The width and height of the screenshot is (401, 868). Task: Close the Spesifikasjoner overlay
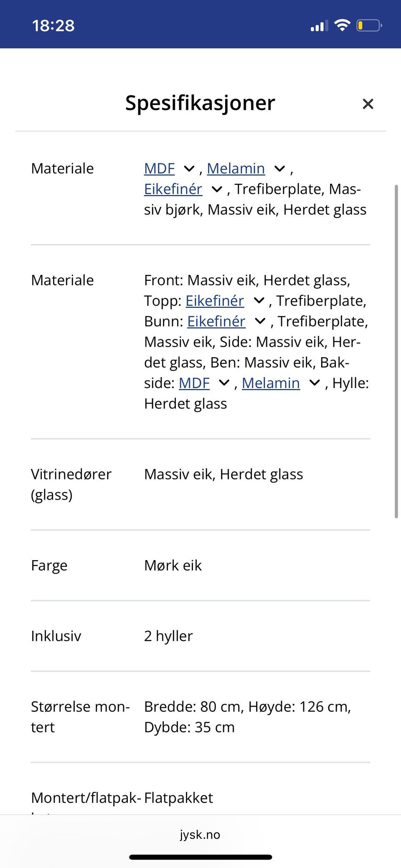tap(368, 104)
